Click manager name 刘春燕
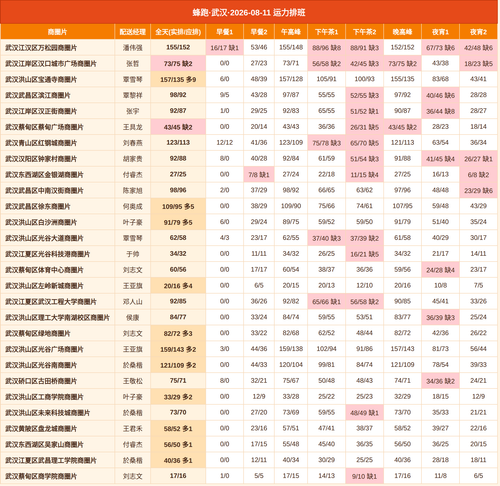 pyautogui.click(x=133, y=143)
